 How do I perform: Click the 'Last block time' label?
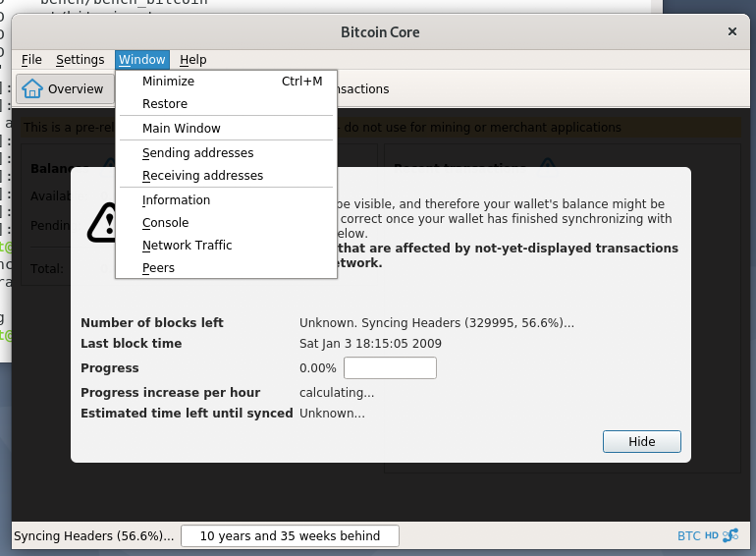[132, 344]
